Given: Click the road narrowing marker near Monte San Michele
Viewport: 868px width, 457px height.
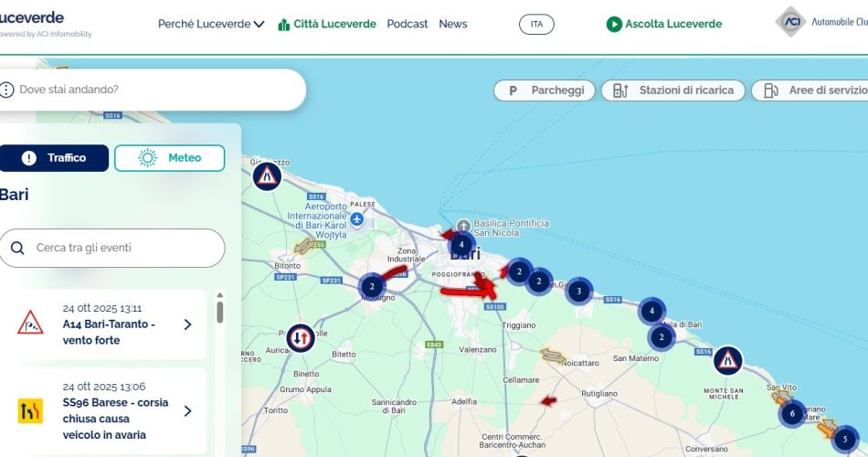Looking at the screenshot, I should click(728, 361).
